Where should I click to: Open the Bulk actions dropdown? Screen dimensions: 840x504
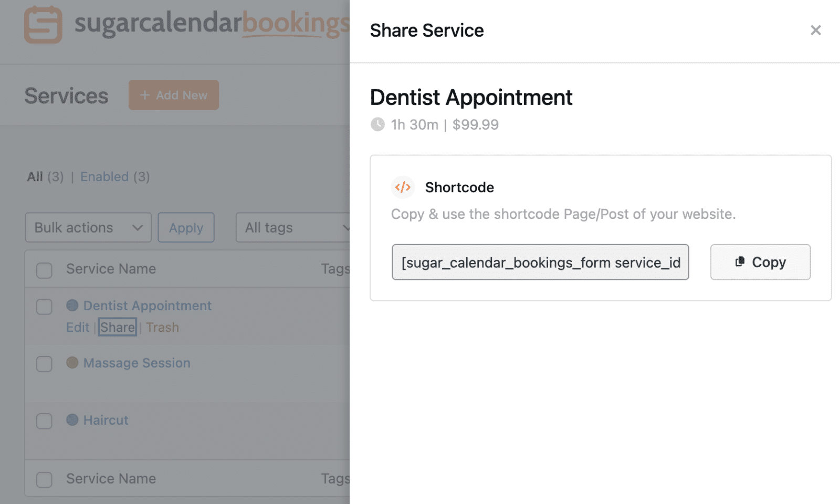[x=88, y=227]
